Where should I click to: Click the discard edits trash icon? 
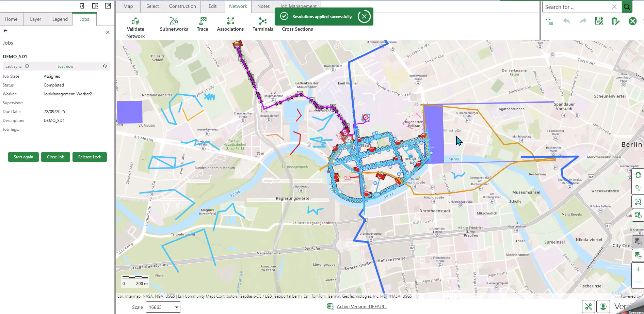pos(615,21)
